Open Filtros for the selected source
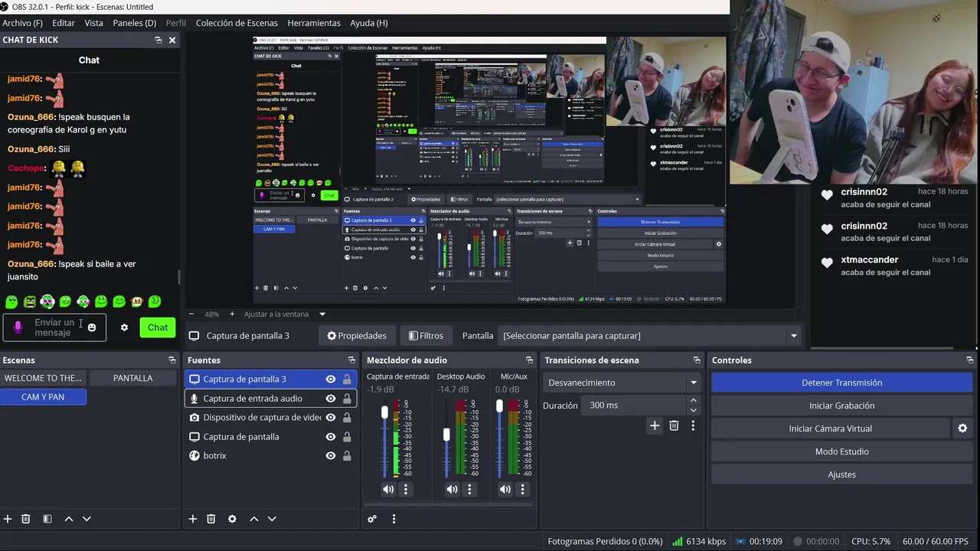The height and width of the screenshot is (551, 980). (426, 335)
